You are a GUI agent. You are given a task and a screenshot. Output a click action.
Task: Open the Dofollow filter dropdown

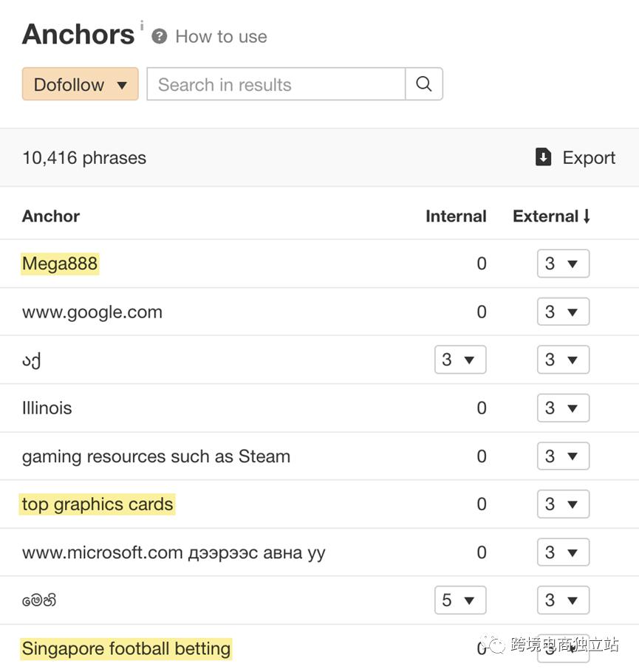pyautogui.click(x=80, y=84)
